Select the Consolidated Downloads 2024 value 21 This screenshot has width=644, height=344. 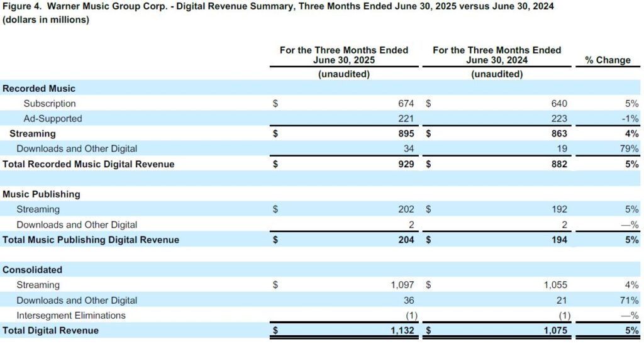pos(562,300)
